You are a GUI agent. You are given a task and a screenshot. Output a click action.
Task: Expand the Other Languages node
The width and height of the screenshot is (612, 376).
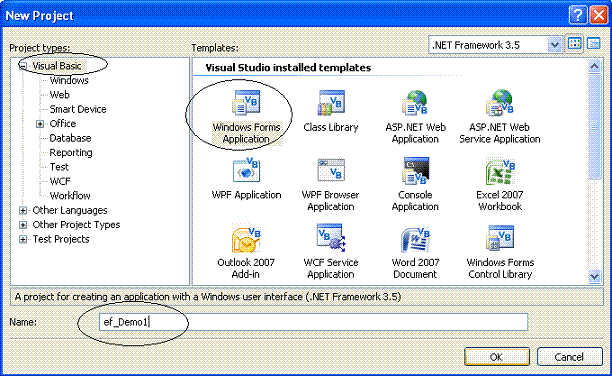point(23,210)
